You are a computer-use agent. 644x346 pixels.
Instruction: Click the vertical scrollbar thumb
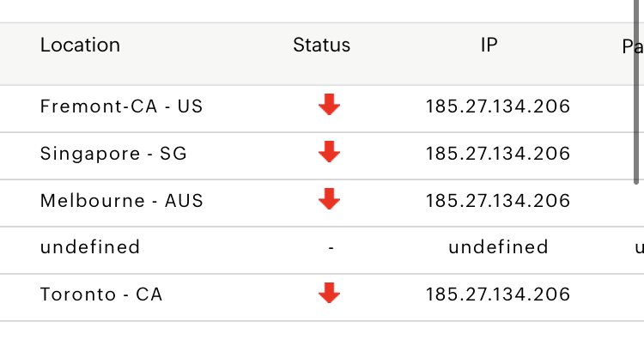click(636, 91)
